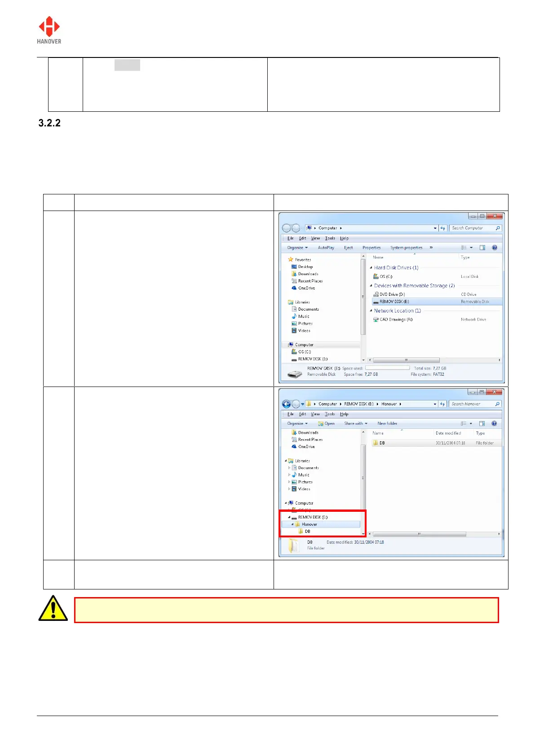Click the help icon in the Hanover window toolbar
This screenshot has width=535, height=756.
pyautogui.click(x=495, y=423)
